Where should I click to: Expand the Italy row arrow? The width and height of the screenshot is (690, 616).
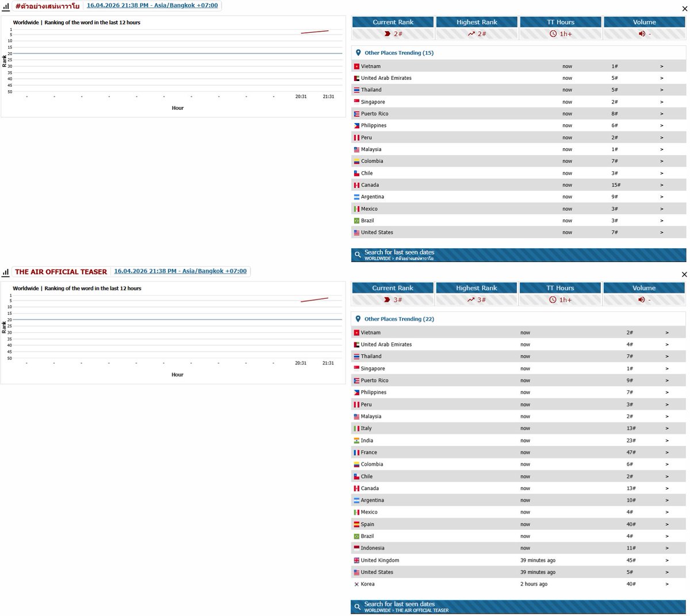667,428
